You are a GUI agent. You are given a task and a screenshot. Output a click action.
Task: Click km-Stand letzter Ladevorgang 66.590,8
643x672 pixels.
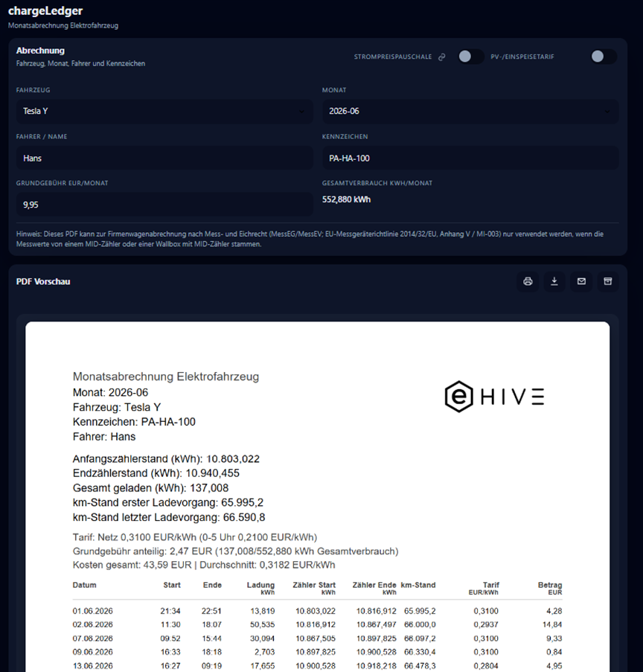[169, 517]
